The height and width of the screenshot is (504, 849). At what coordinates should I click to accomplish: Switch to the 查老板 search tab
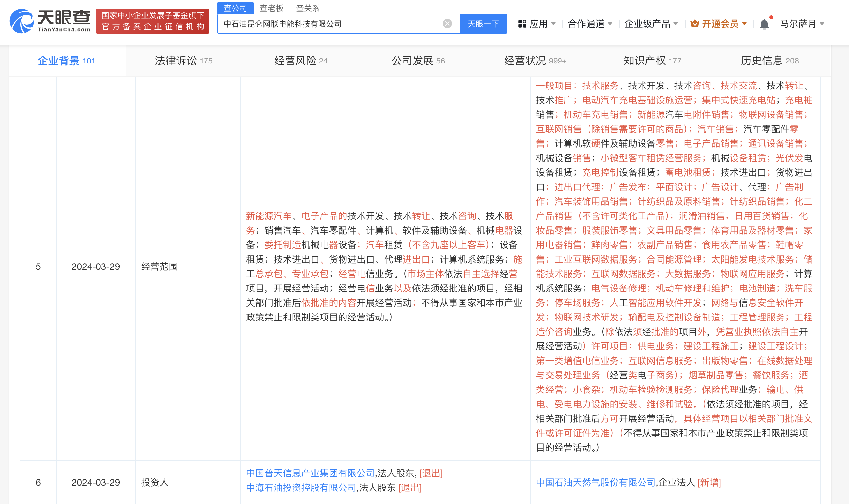coord(271,8)
